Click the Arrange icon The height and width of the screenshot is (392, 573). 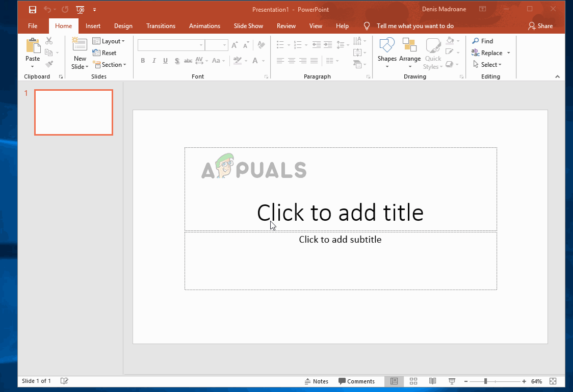coord(409,46)
